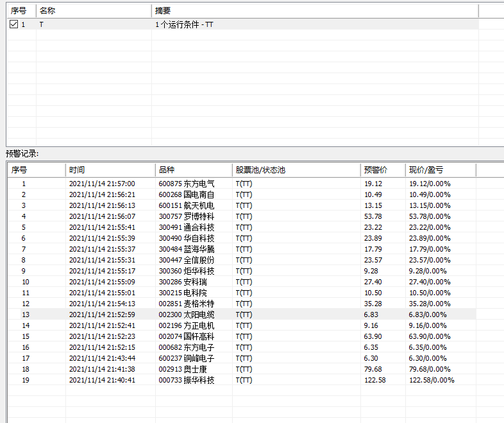Click the 股票池/状态池 column header
This screenshot has width=504, height=423.
point(296,170)
